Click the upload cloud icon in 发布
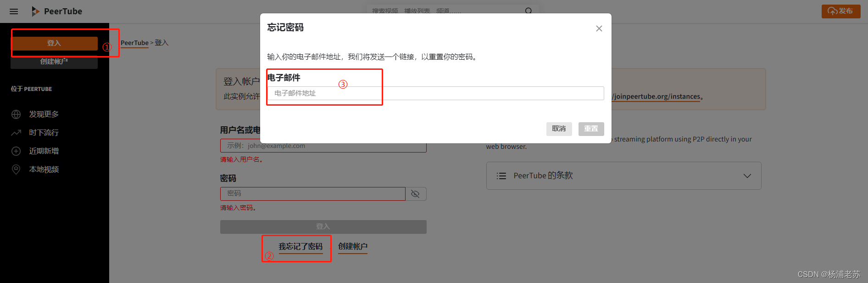This screenshot has width=868, height=283. pyautogui.click(x=832, y=11)
